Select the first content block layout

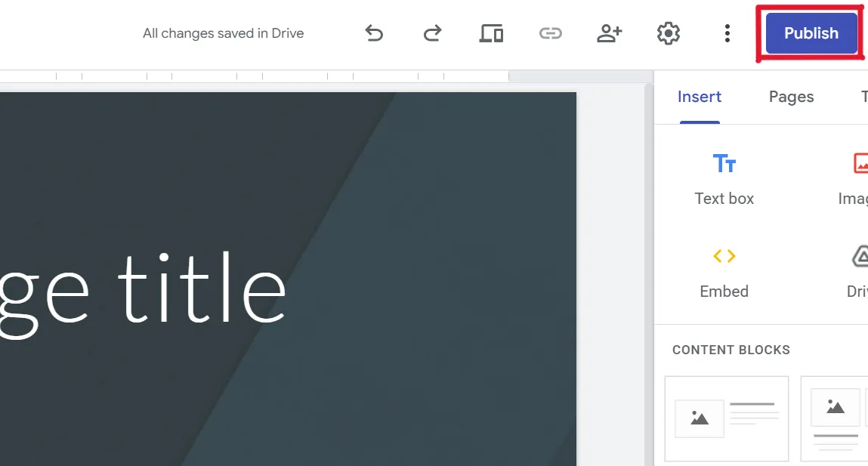click(726, 418)
